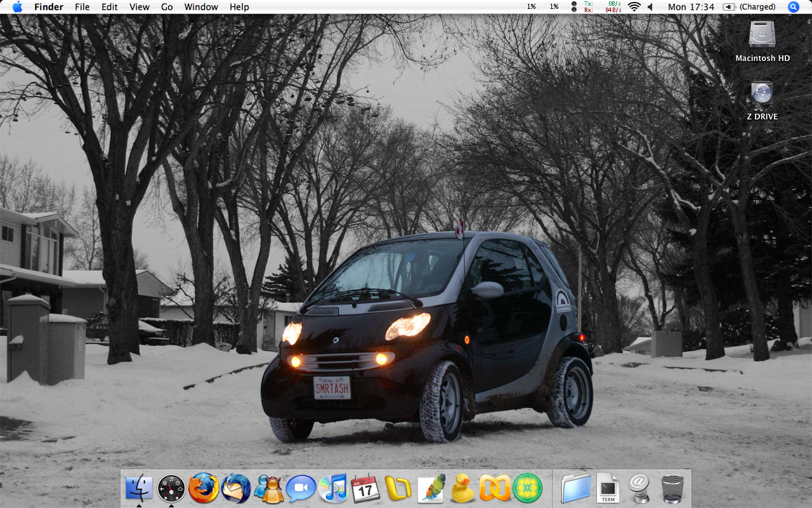
Task: Click the colorful feather app icon in dock
Action: coord(431,488)
